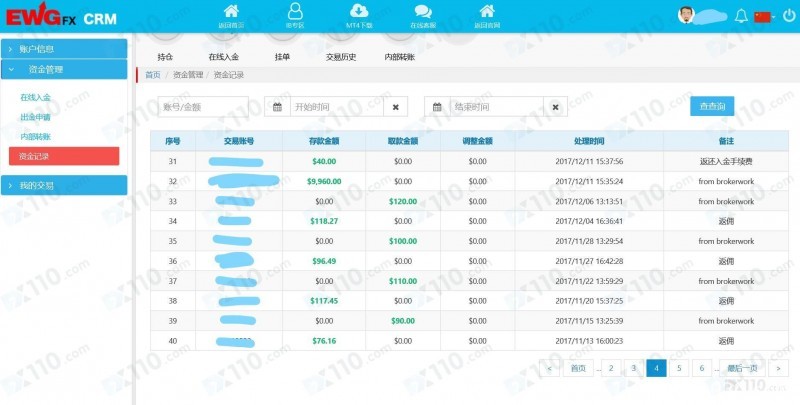
Task: Go to previous page with < arrow
Action: click(x=549, y=368)
